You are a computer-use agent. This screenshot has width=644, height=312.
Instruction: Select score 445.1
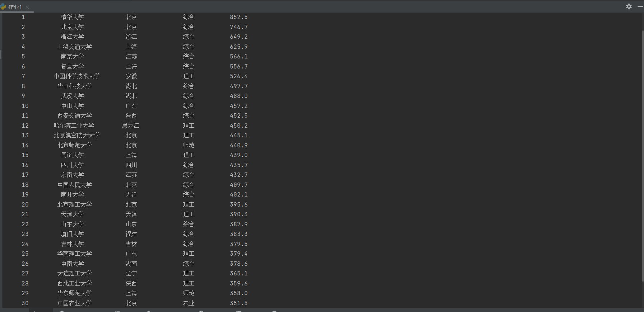(239, 135)
